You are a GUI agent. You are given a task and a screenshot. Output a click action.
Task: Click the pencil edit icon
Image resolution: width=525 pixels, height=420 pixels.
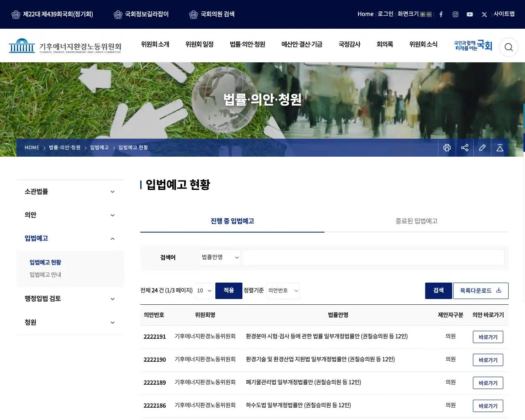pos(482,148)
